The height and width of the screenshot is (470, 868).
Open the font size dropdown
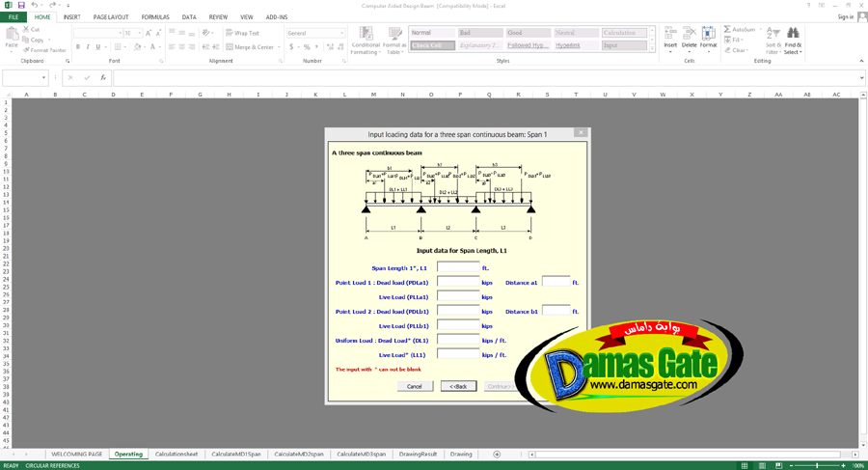click(139, 33)
